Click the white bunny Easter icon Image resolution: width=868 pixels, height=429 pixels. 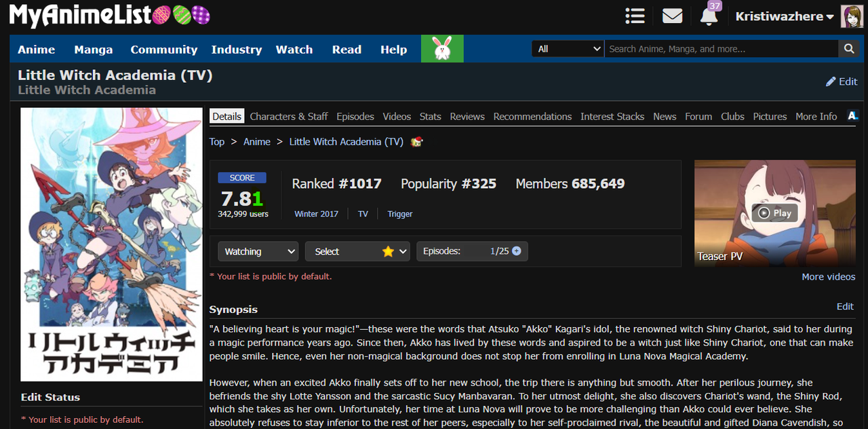click(442, 49)
